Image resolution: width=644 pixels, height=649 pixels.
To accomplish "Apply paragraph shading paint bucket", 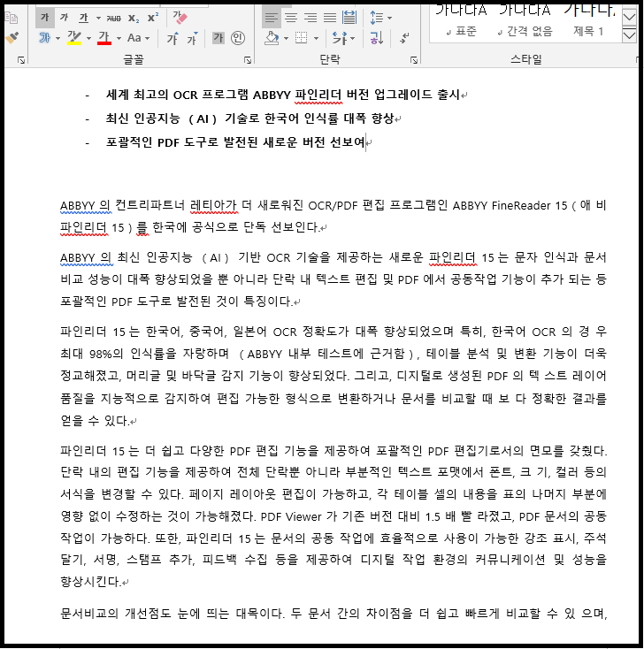I will click(272, 38).
